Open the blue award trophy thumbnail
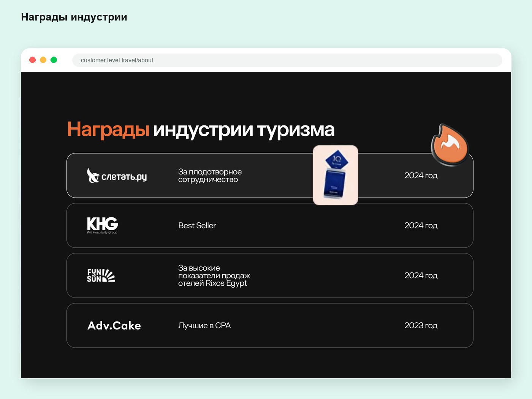The width and height of the screenshot is (532, 399). point(336,175)
